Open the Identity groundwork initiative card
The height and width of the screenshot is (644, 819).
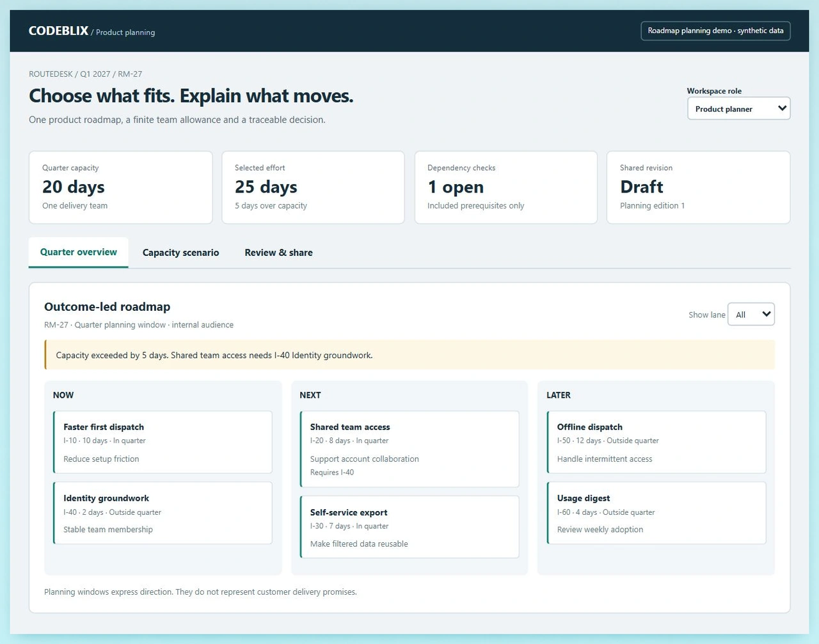coord(163,513)
